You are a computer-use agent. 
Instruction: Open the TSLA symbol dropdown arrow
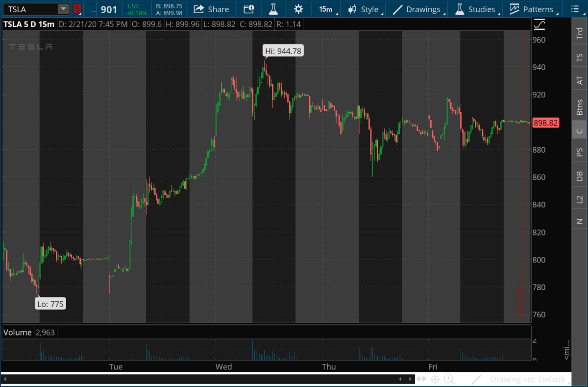click(x=64, y=9)
